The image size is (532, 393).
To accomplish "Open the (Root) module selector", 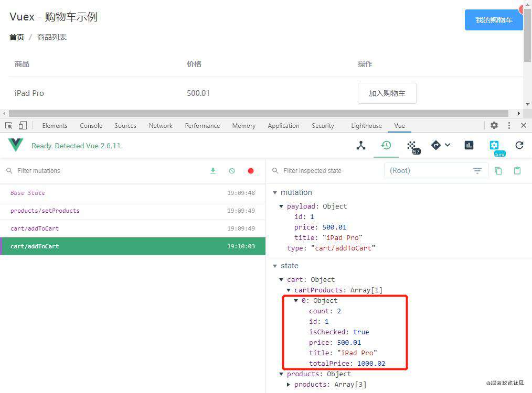I will pos(436,171).
